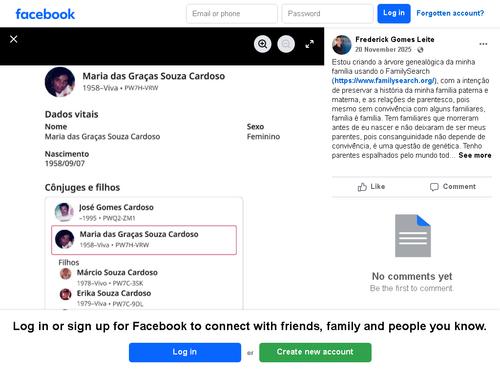The width and height of the screenshot is (500, 375).
Task: Like the post
Action: pyautogui.click(x=371, y=187)
